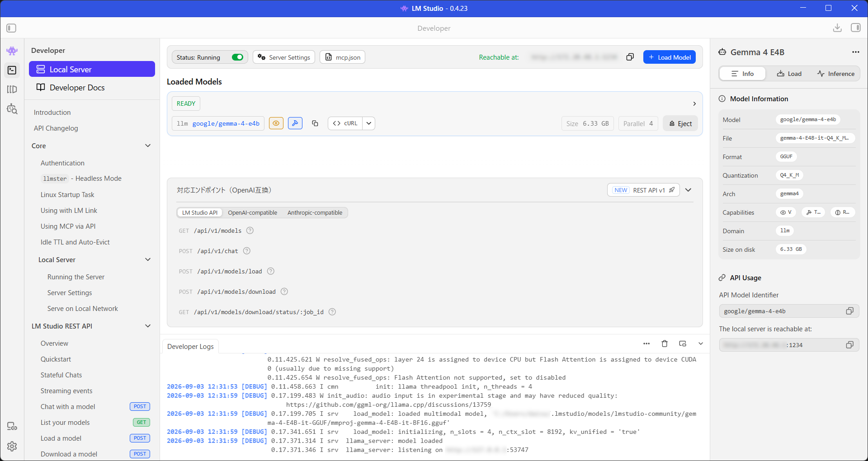Screen dimensions: 868x461
Task: Click the cURL code button
Action: click(345, 123)
